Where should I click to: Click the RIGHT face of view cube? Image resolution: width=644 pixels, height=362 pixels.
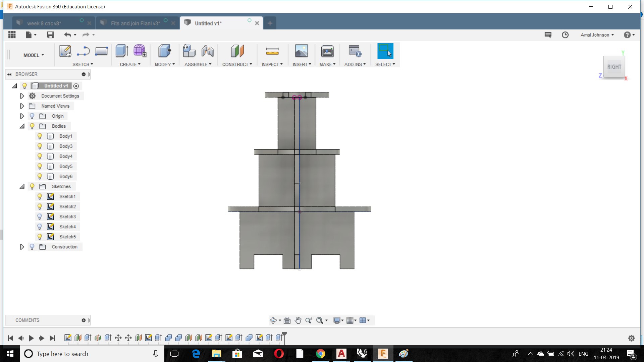614,67
